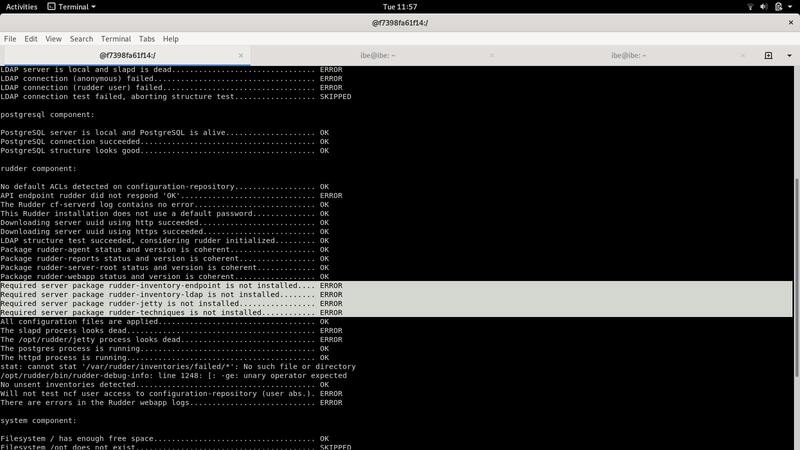
Task: Click line 'Will not test ncf user access'
Action: click(x=171, y=393)
